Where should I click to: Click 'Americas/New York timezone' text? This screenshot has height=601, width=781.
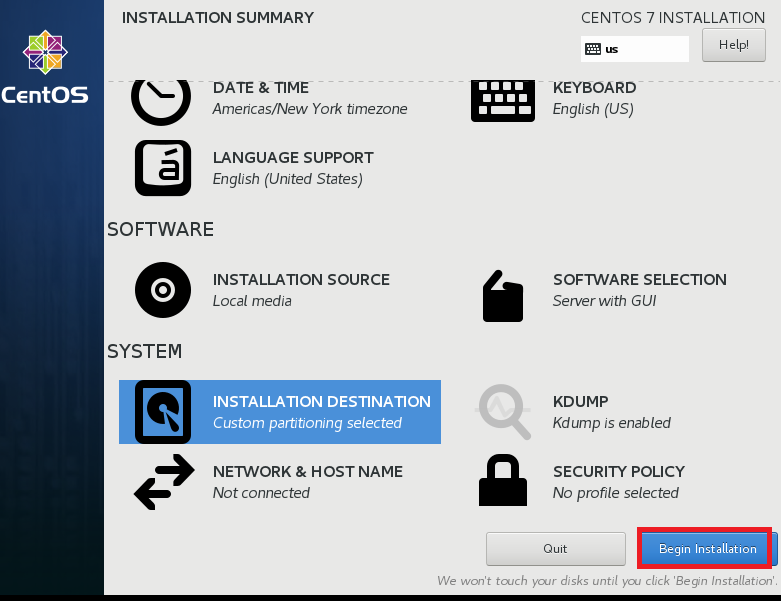(310, 109)
